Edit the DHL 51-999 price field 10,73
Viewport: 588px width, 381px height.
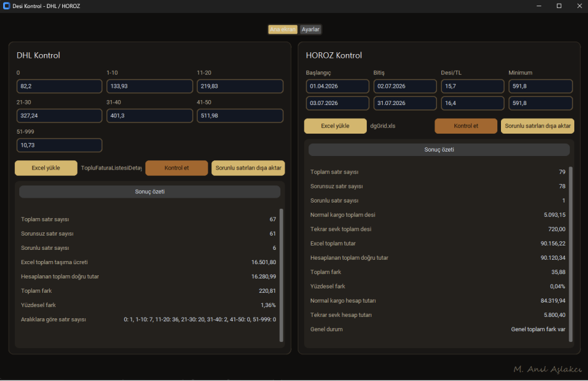click(59, 145)
